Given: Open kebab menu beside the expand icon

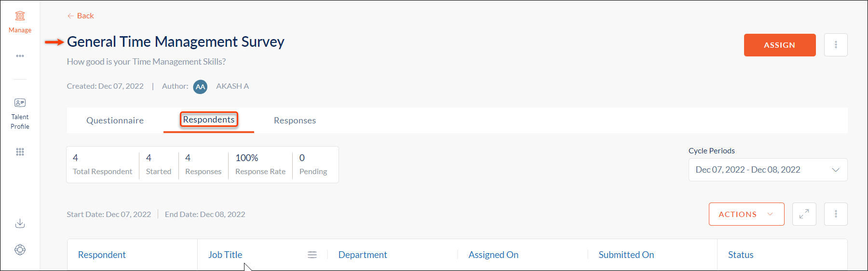Looking at the screenshot, I should click(x=836, y=214).
